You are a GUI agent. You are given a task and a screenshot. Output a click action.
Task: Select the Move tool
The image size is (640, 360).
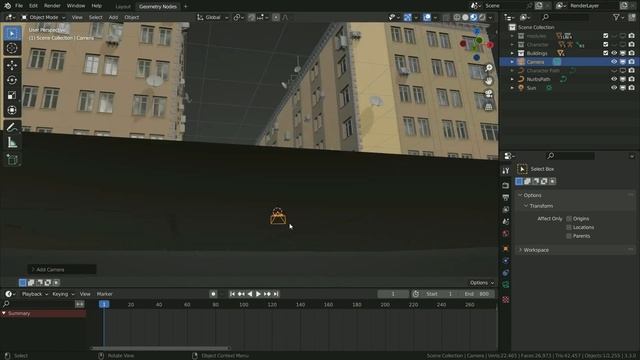pos(12,65)
